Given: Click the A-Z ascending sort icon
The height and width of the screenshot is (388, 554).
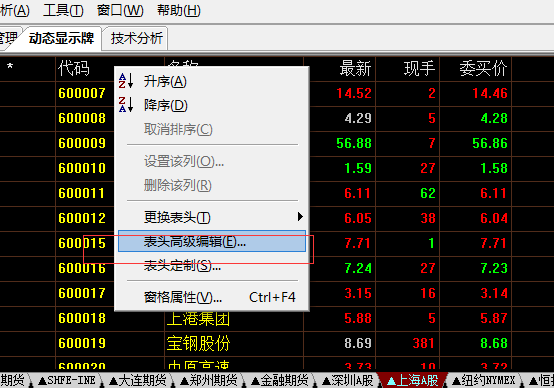Looking at the screenshot, I should pos(126,81).
